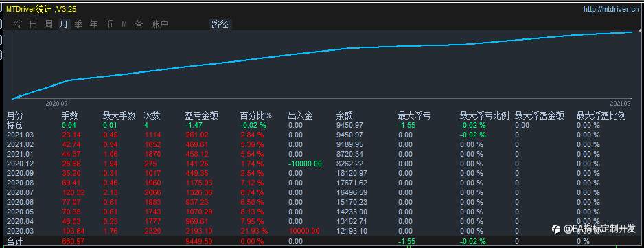Click the MTDriver统计 V3.25 title
Viewport: 644px width, 248px height.
(41, 9)
